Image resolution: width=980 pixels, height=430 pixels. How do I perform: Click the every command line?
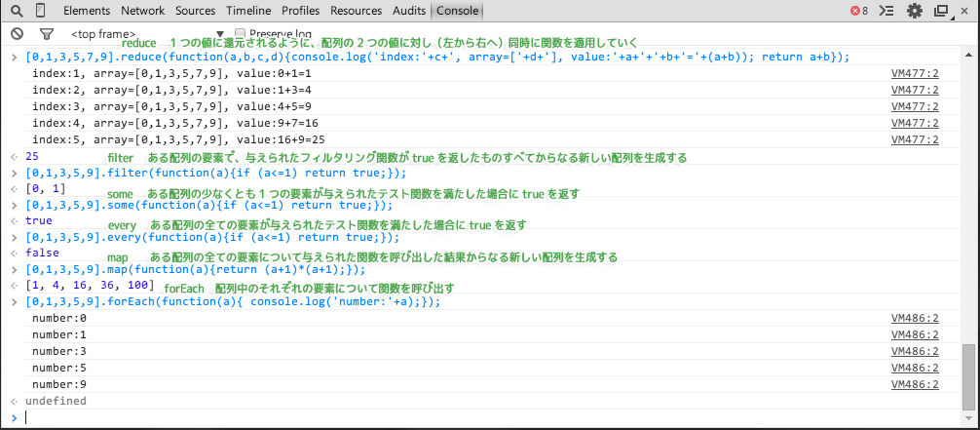pyautogui.click(x=212, y=238)
